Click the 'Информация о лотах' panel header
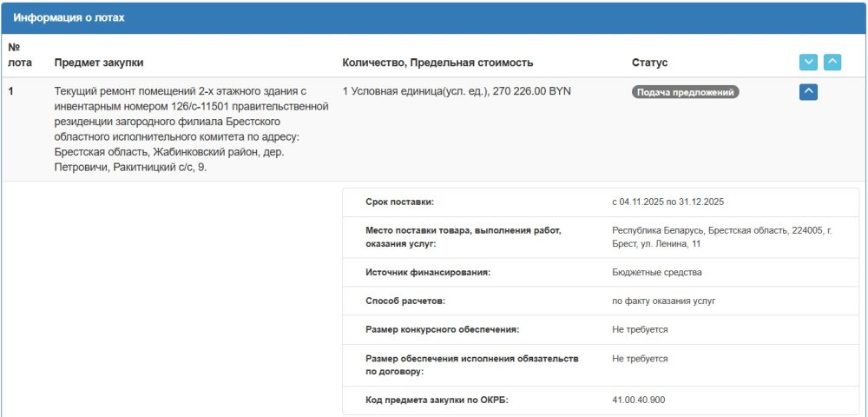 coord(69,17)
